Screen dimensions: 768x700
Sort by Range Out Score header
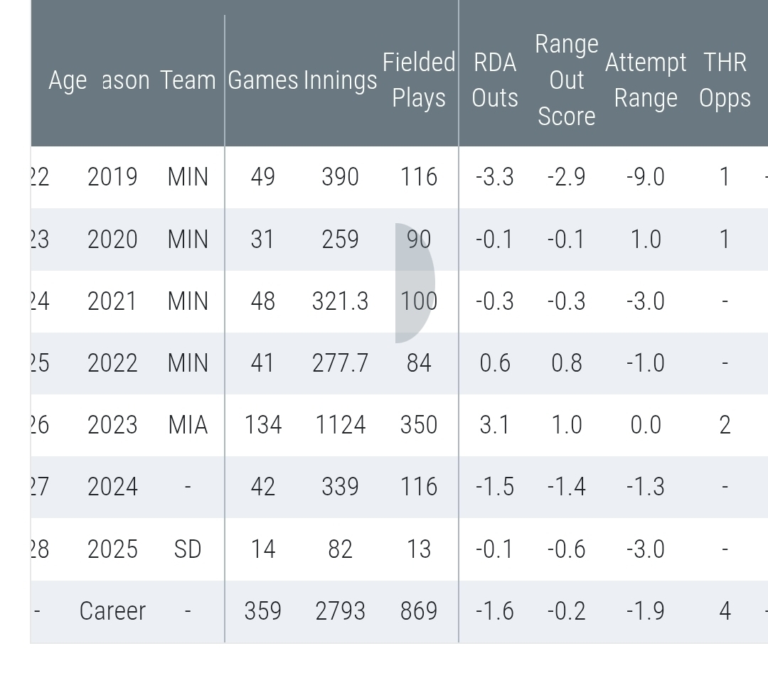tap(567, 80)
